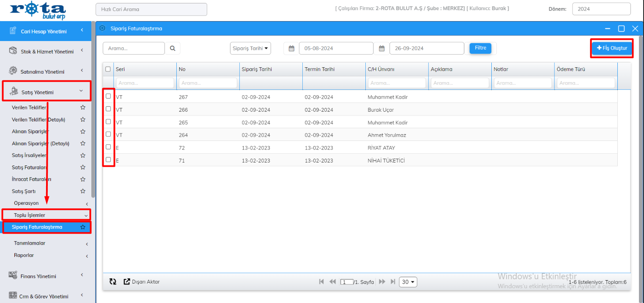Favorite Alınan Siparişler with its star
Screen dimensions: 644x303
tap(83, 132)
